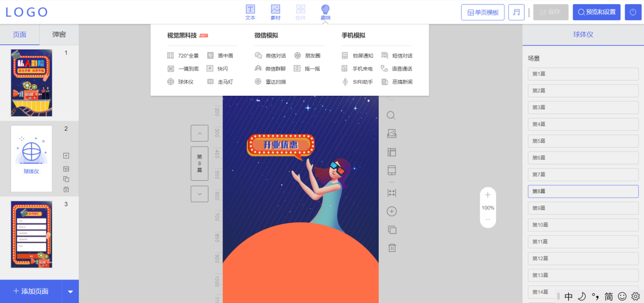Select 球体仪 in the fun menu
Viewport: 644px width, 303px height.
[x=180, y=82]
